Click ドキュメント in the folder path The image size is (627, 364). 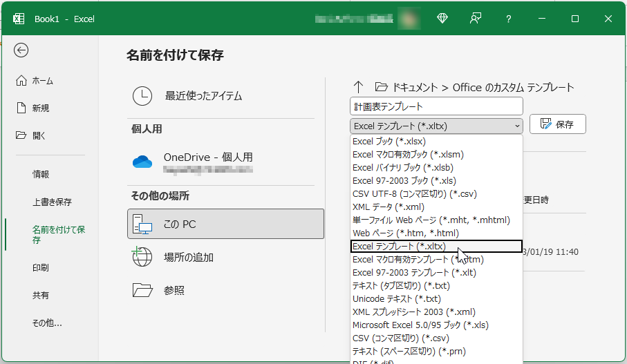tap(415, 87)
